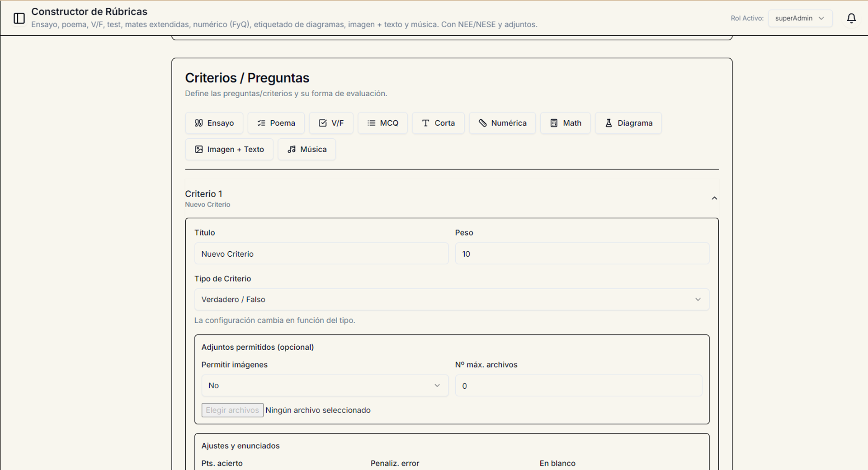
Task: Add an Ensayo criterion
Action: [x=214, y=123]
